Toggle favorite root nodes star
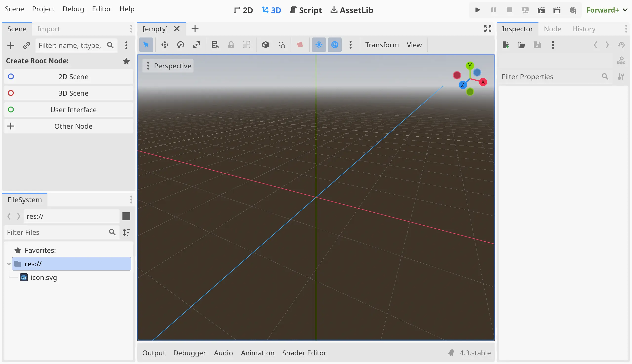This screenshot has height=364, width=632. pyautogui.click(x=126, y=61)
